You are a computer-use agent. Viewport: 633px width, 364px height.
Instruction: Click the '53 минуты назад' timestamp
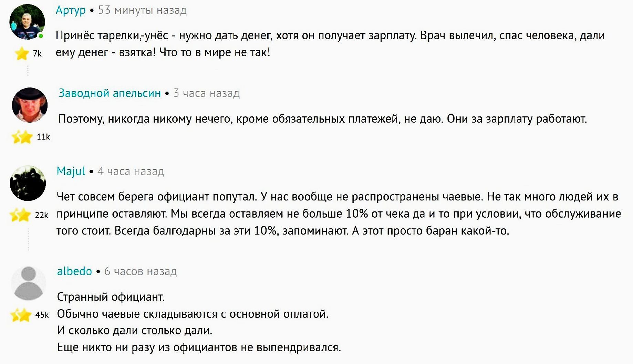(x=142, y=10)
